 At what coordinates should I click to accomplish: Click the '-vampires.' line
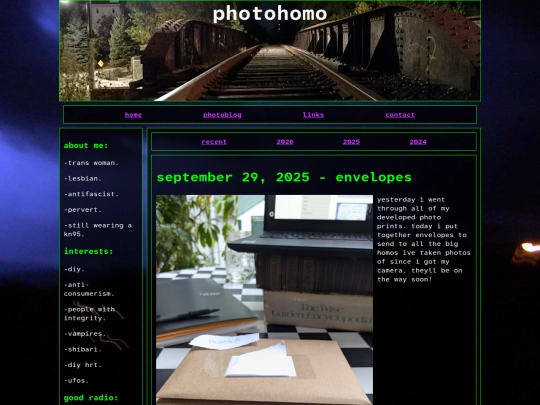pos(85,334)
